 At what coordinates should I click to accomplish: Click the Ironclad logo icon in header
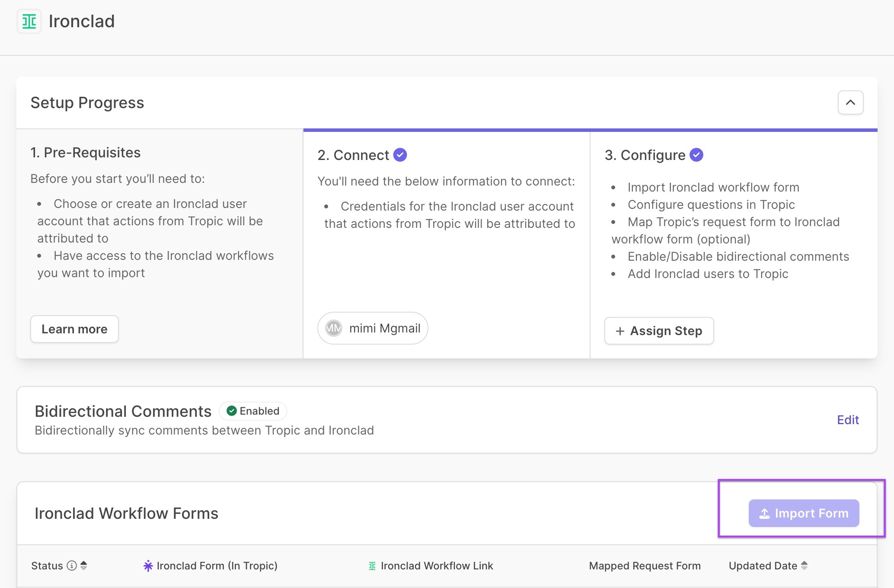tap(29, 21)
